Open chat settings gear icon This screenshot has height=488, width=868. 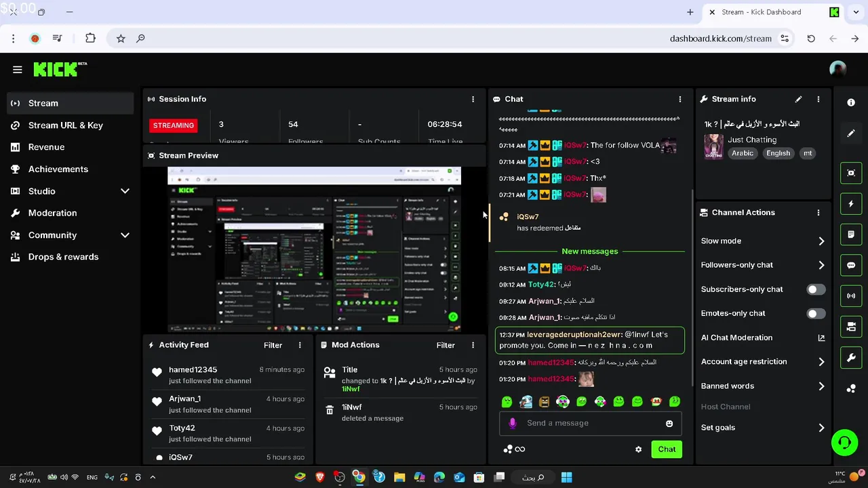click(638, 449)
